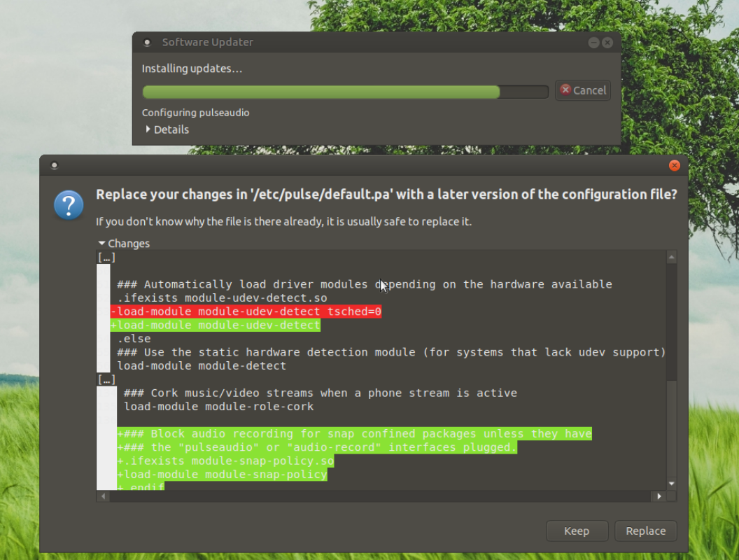Click the green installation progress bar
This screenshot has height=560, width=739.
click(x=321, y=92)
